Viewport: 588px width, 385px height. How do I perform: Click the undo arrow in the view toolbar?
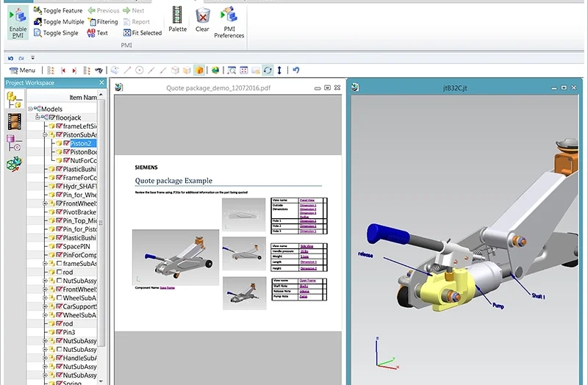296,70
